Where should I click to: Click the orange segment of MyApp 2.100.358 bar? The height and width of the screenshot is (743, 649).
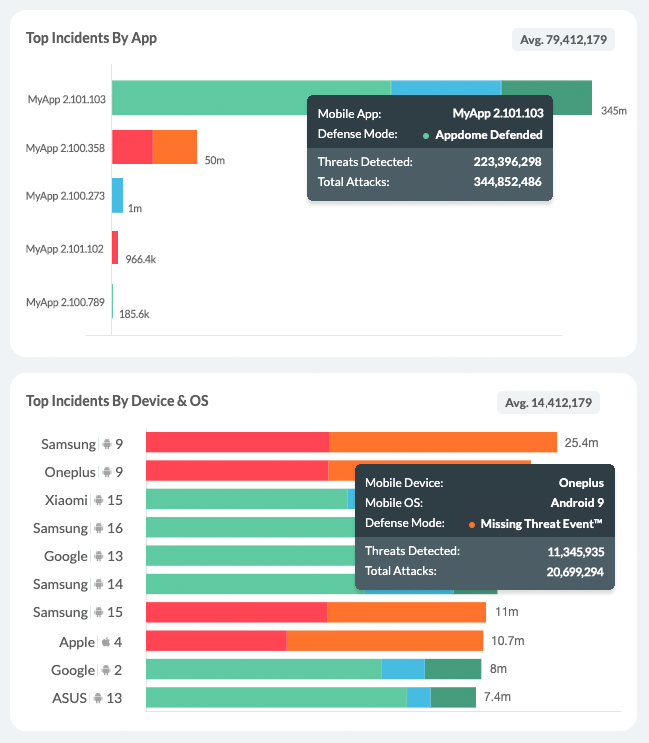coord(174,147)
